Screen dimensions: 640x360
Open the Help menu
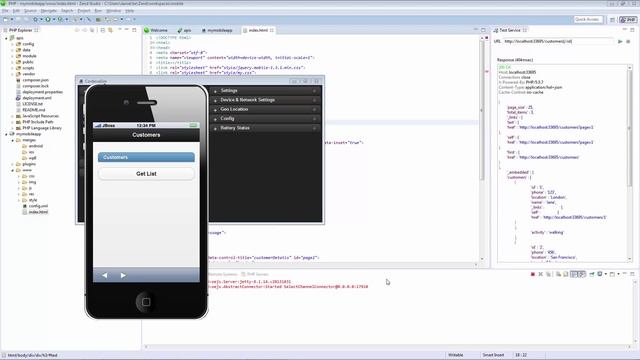click(129, 11)
